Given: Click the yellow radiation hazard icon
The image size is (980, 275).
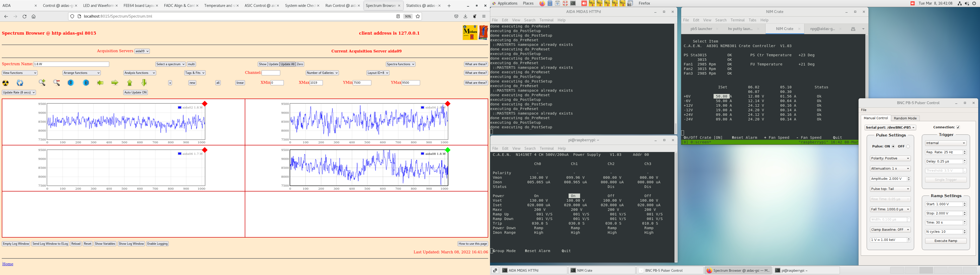Looking at the screenshot, I should tap(6, 83).
